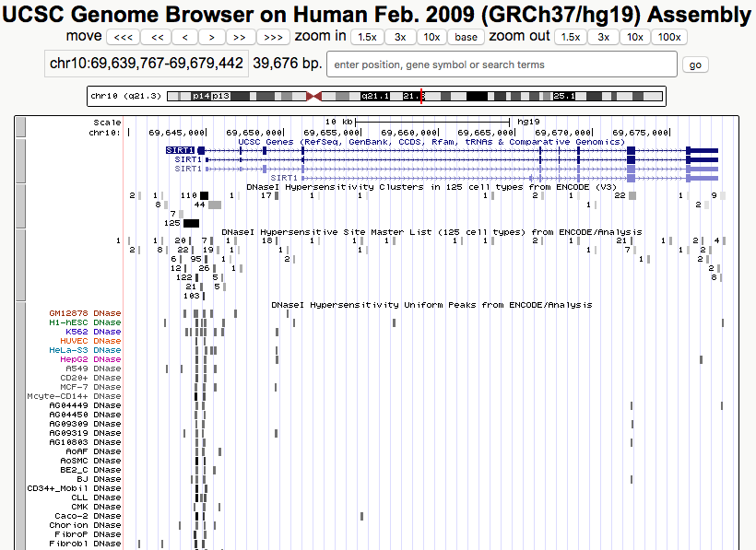Zoom in to base level
This screenshot has width=756, height=550.
(x=466, y=37)
